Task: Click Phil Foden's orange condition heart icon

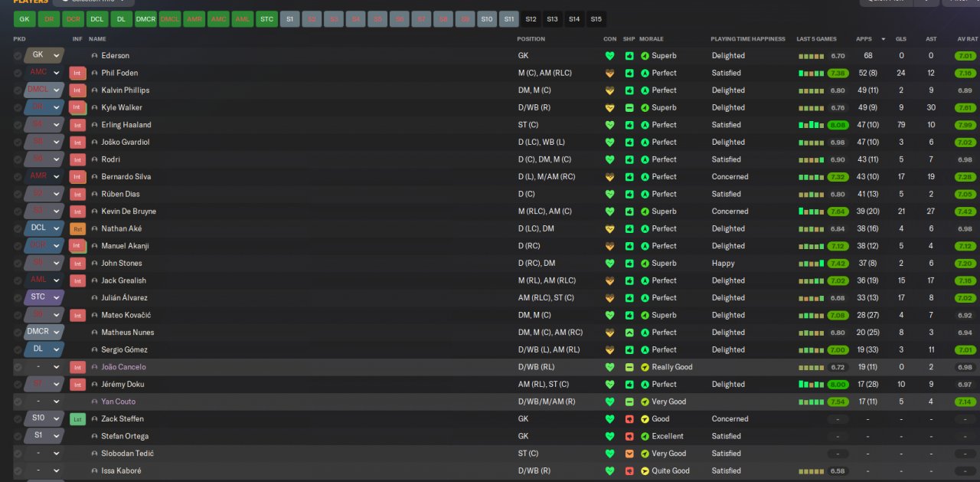Action: click(610, 73)
